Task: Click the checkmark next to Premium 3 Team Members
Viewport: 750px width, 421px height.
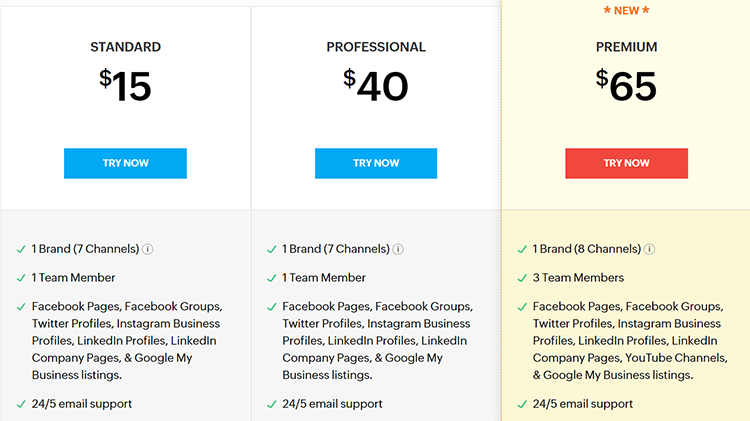Action: pos(523,278)
